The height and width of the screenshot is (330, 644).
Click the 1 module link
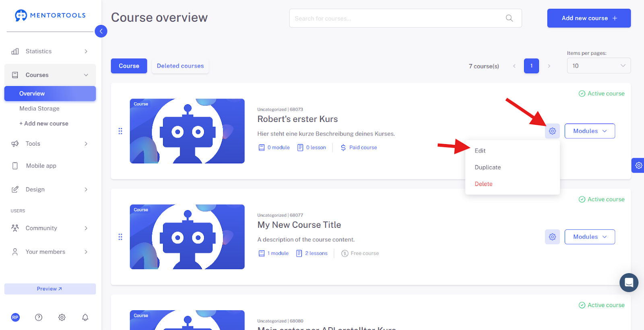point(274,254)
